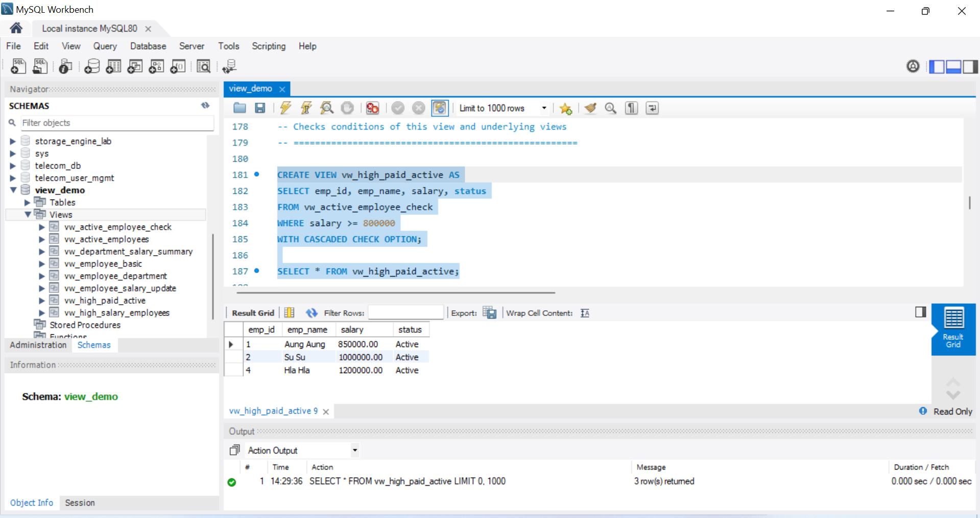Viewport: 980px width, 518px height.
Task: Toggle auto-commit mode button
Action: pyautogui.click(x=440, y=108)
